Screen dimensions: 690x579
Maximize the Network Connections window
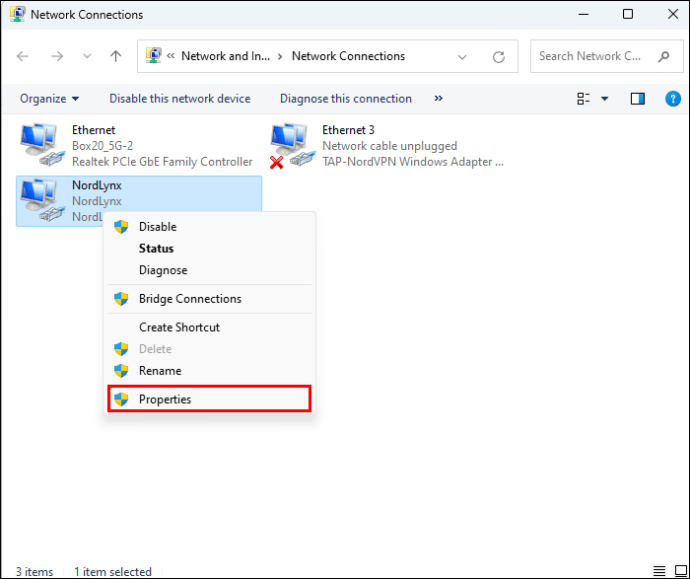pos(628,14)
